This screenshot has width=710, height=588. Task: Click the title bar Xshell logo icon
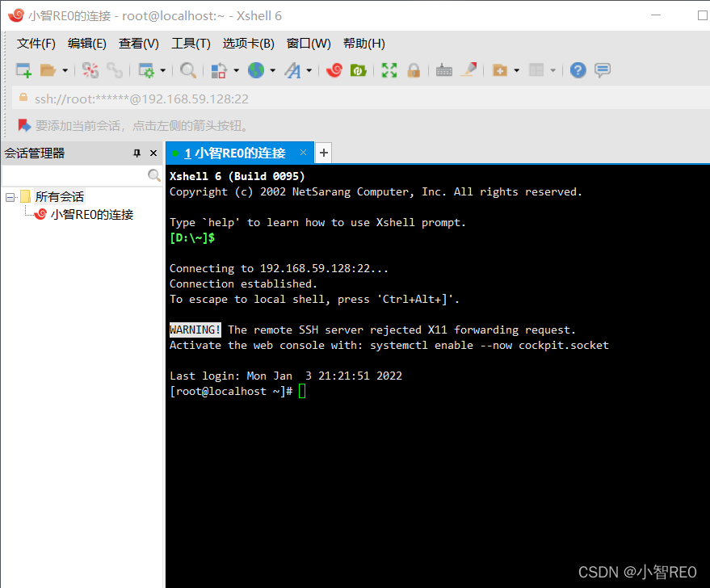(x=16, y=15)
